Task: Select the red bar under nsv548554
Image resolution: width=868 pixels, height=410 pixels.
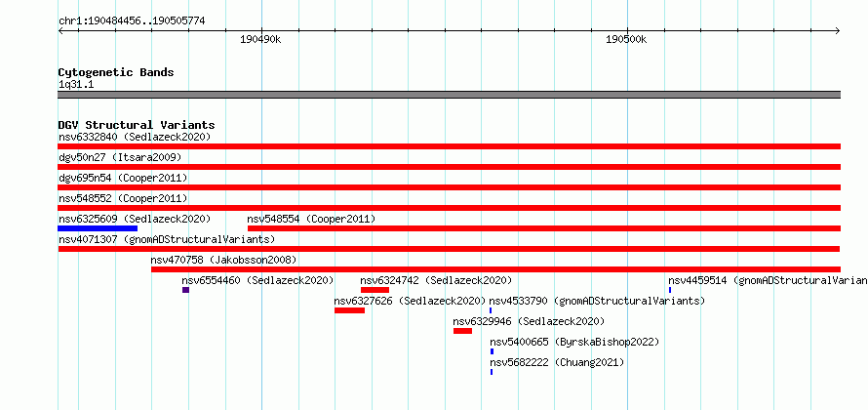Action: pos(544,228)
